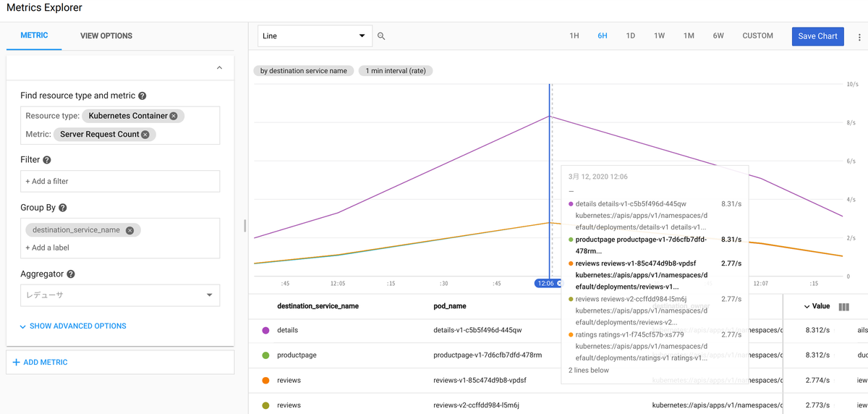Click the orange swatch of reviews-v1 row
This screenshot has height=414, width=868.
tap(265, 380)
